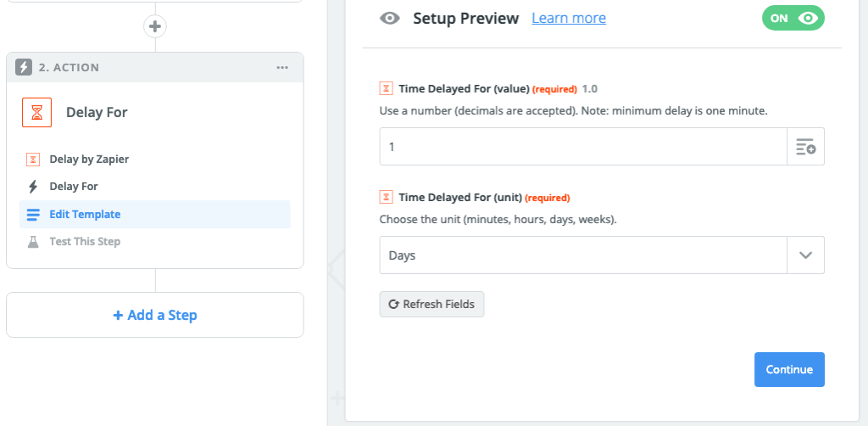Click the plus icon above step 2

coord(155,26)
